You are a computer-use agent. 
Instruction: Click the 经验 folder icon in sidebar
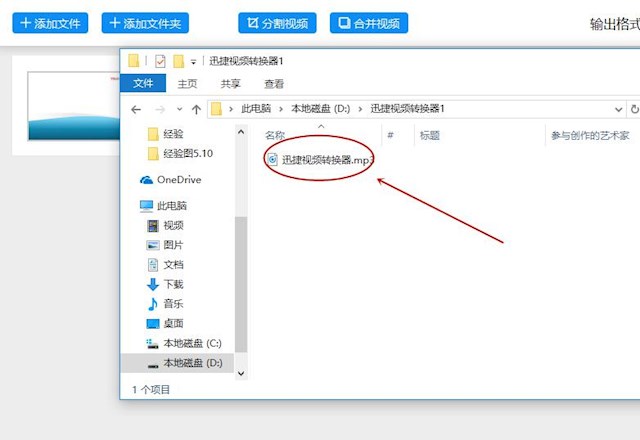(153, 134)
